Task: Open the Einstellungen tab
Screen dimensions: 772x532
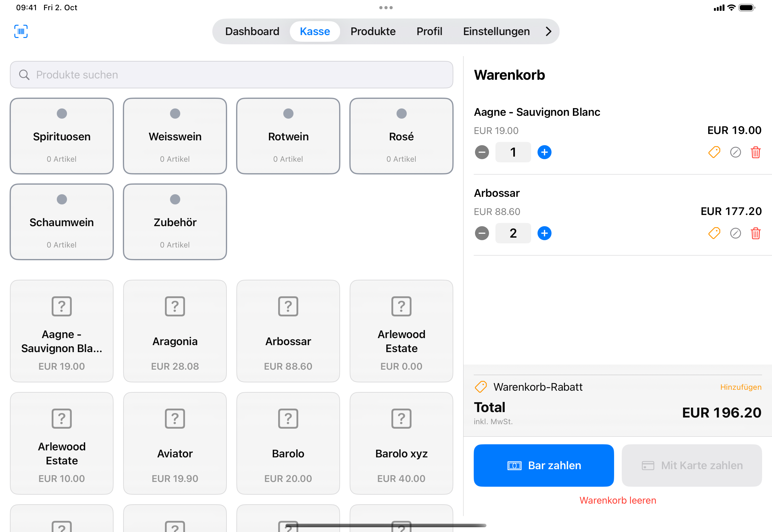Action: click(x=496, y=31)
